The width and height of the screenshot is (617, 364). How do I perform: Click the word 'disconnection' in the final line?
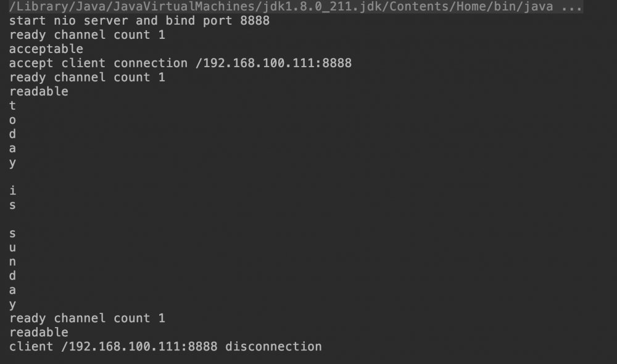point(273,347)
